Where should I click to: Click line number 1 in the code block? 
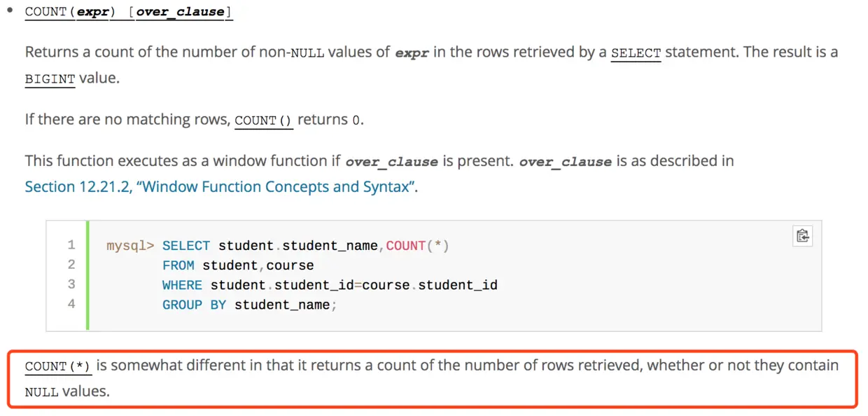[71, 245]
